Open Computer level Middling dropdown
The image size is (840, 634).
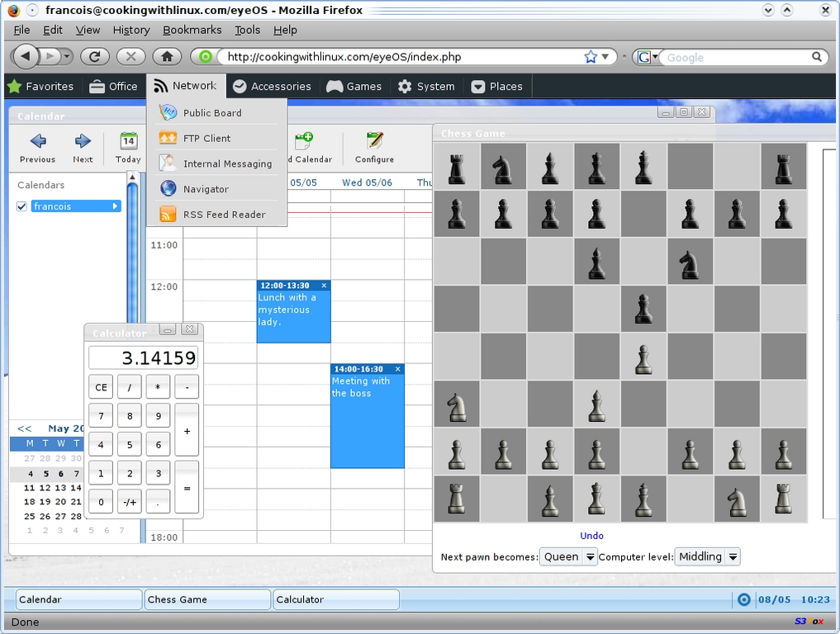(707, 557)
